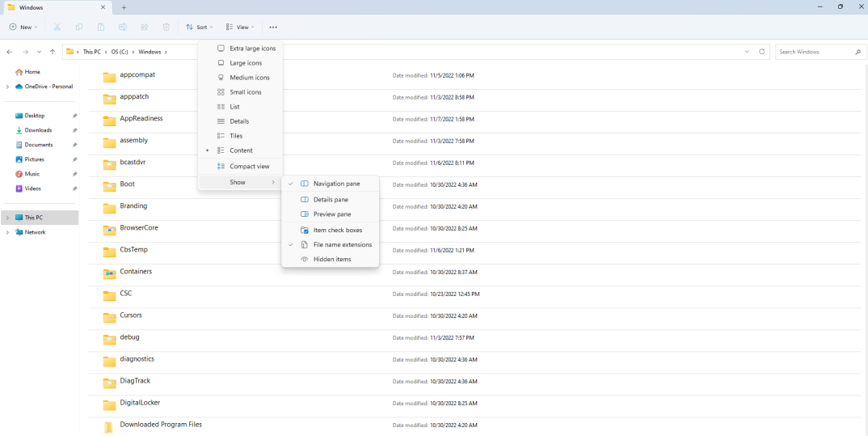
Task: Select Details view from menu
Action: [x=239, y=121]
